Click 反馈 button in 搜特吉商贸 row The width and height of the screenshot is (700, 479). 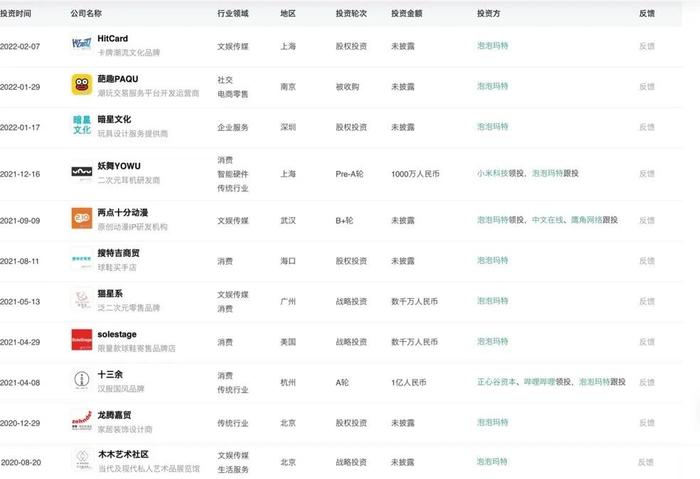646,261
